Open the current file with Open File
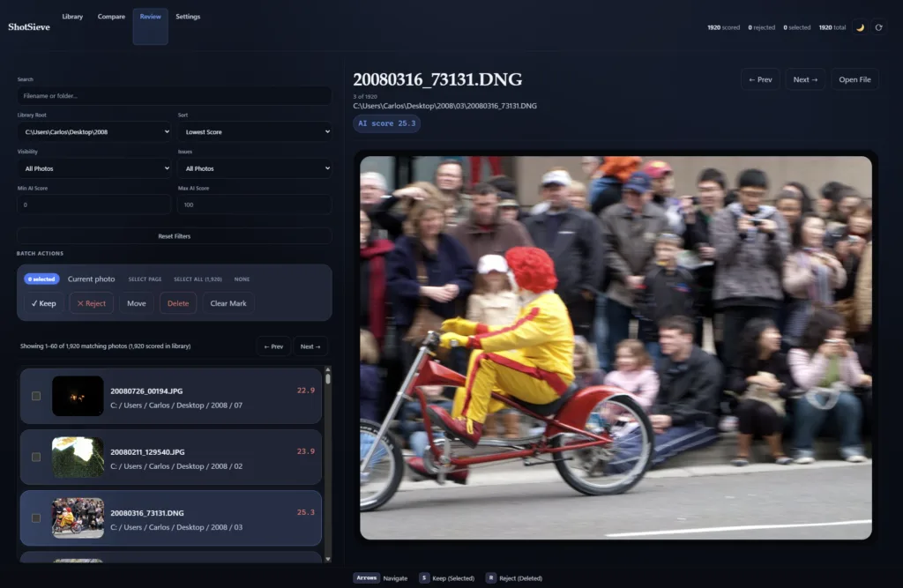Viewport: 903px width, 588px height. point(854,78)
